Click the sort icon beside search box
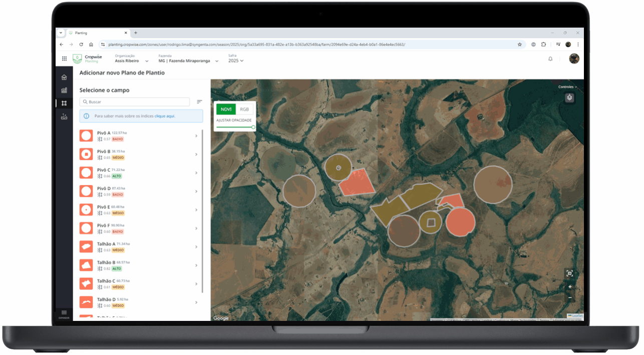The width and height of the screenshot is (644, 355). click(x=199, y=102)
